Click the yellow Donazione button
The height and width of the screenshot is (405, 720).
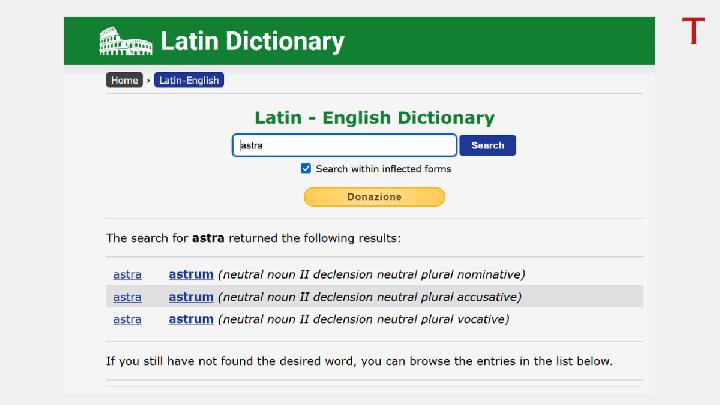pos(374,197)
